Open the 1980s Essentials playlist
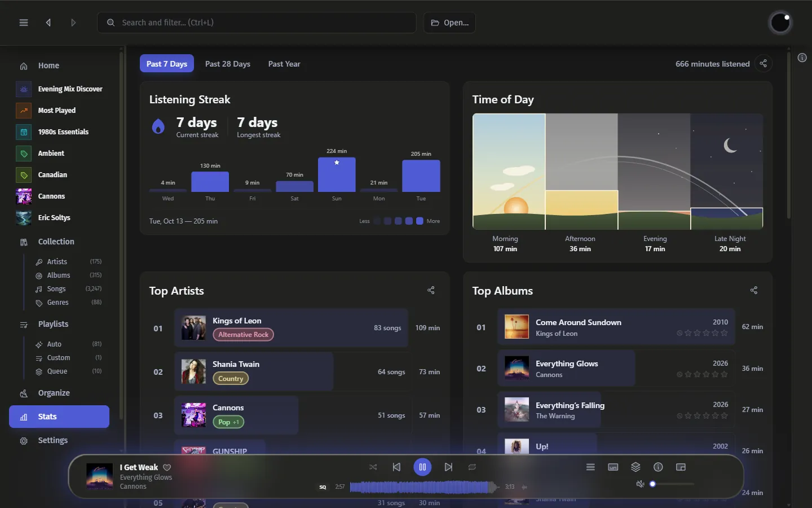 point(59,132)
